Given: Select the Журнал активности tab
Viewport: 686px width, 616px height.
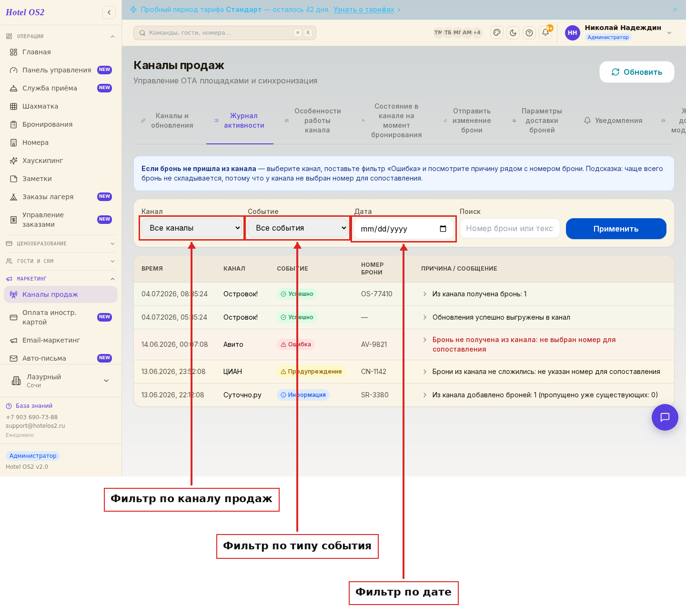Looking at the screenshot, I should point(240,121).
